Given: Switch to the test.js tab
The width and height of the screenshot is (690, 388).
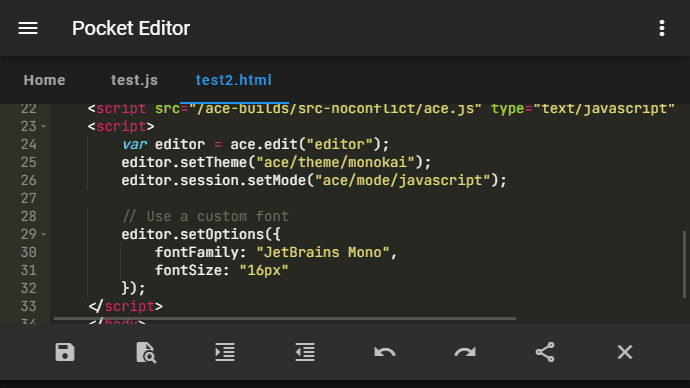Looking at the screenshot, I should point(134,80).
